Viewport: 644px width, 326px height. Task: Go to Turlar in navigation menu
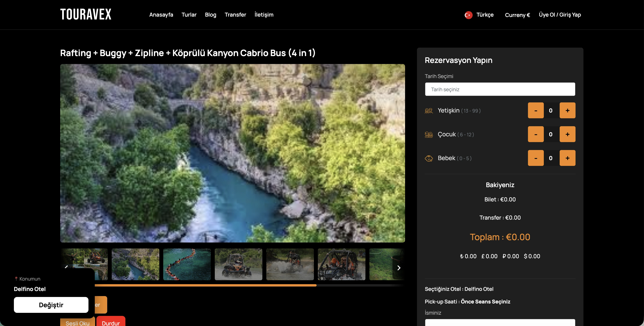(189, 15)
